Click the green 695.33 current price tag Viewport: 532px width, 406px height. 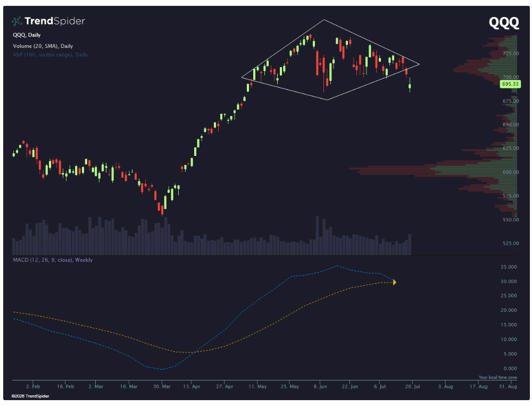coord(510,84)
